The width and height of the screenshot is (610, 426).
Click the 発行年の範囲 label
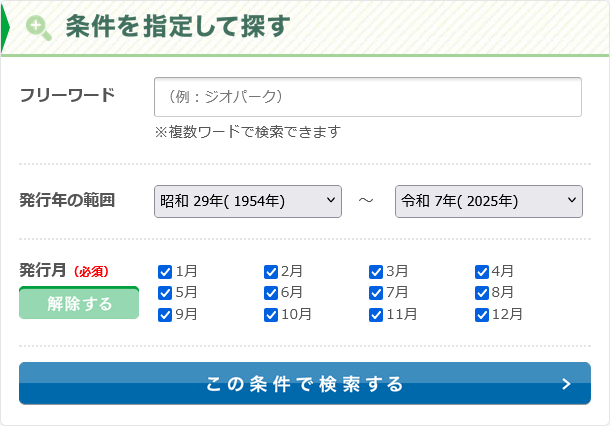(x=67, y=200)
